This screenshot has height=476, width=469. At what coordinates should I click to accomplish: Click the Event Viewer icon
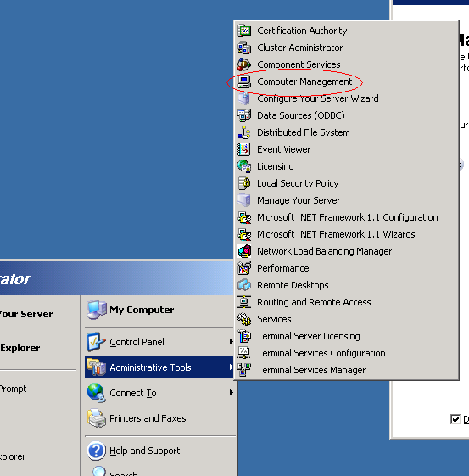coord(244,149)
